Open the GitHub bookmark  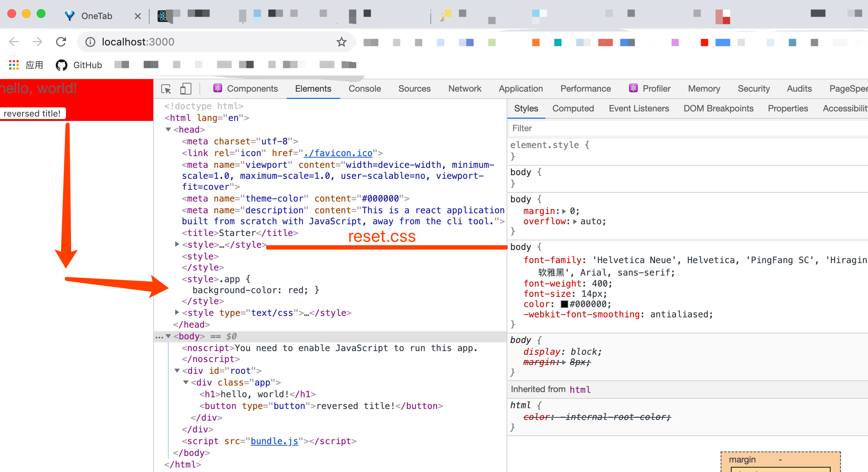[x=79, y=65]
